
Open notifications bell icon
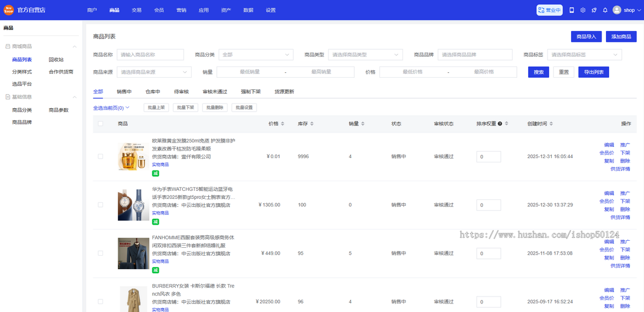[x=605, y=10]
